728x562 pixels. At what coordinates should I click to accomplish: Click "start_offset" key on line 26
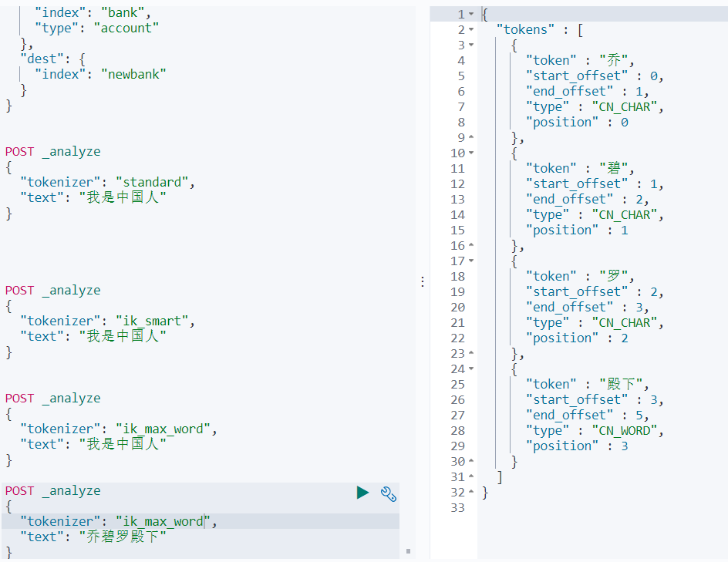577,400
